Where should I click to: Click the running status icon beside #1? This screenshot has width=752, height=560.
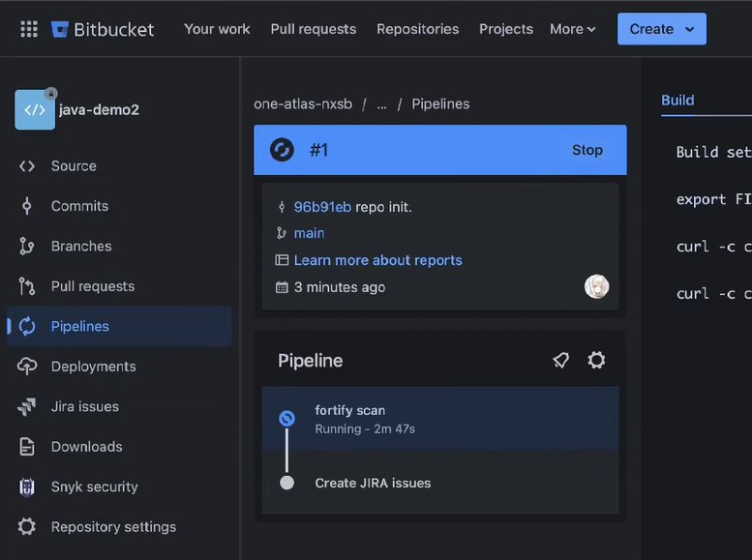(282, 150)
